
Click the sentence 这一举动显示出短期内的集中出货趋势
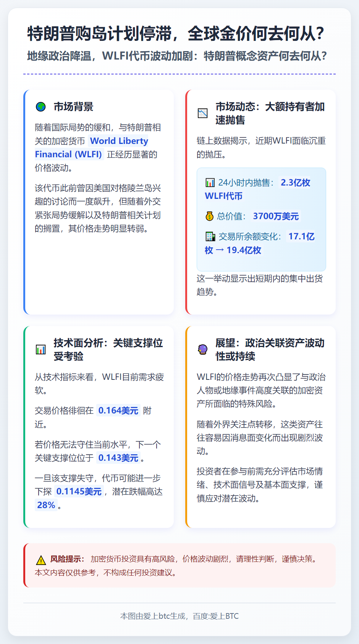pos(260,285)
